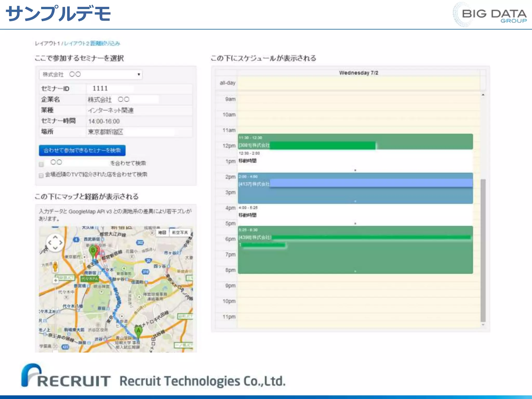Click the map pan control wheel
The image size is (532, 399).
tap(55, 243)
